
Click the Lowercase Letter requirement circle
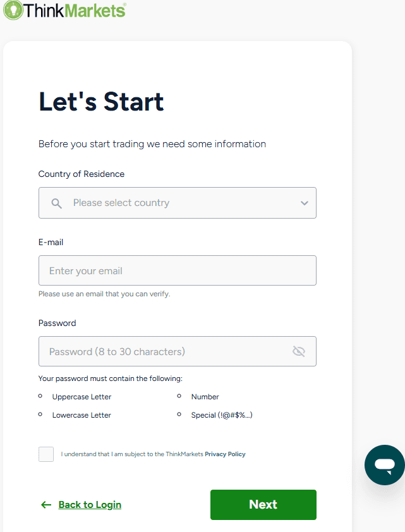(x=41, y=415)
